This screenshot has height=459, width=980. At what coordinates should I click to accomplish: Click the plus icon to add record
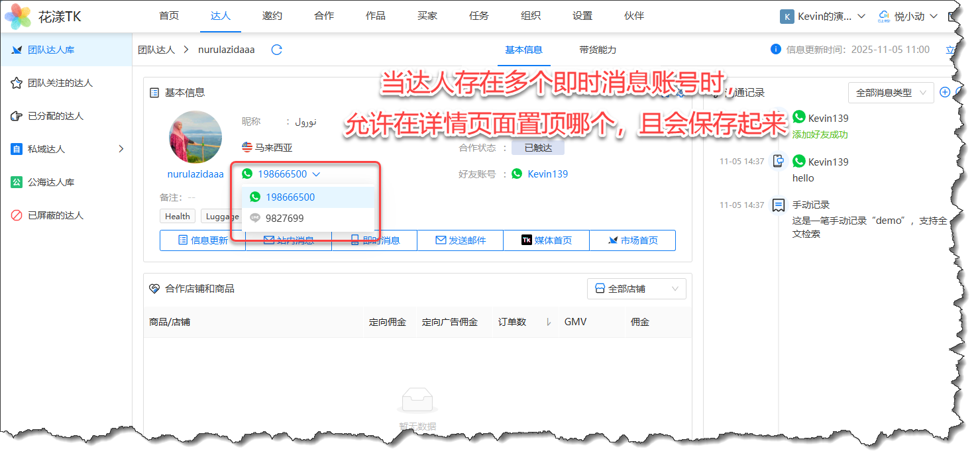945,93
